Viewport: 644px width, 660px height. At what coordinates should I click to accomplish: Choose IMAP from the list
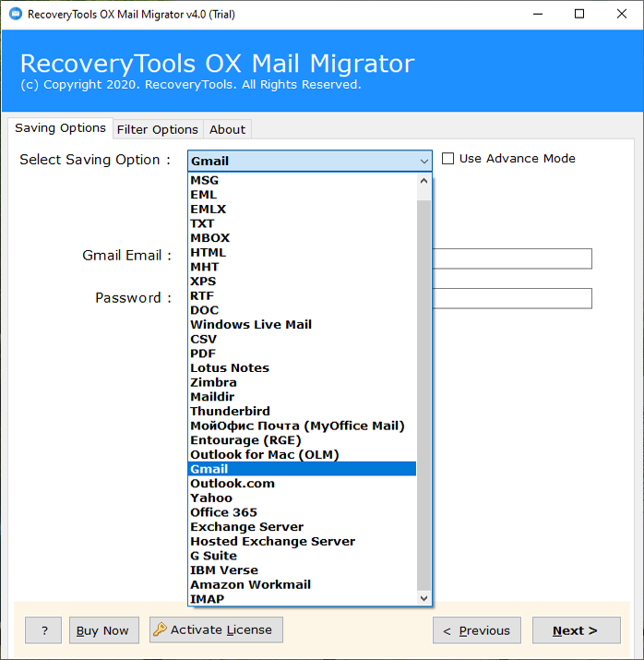pos(302,599)
